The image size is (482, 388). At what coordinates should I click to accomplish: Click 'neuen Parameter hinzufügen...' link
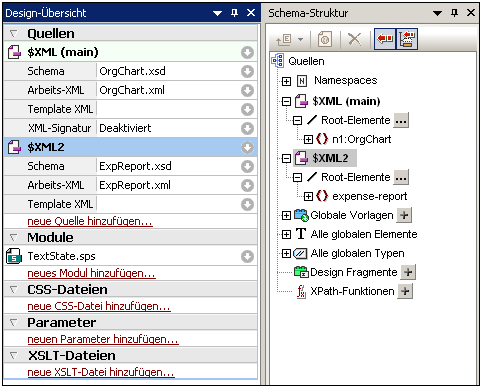(103, 339)
